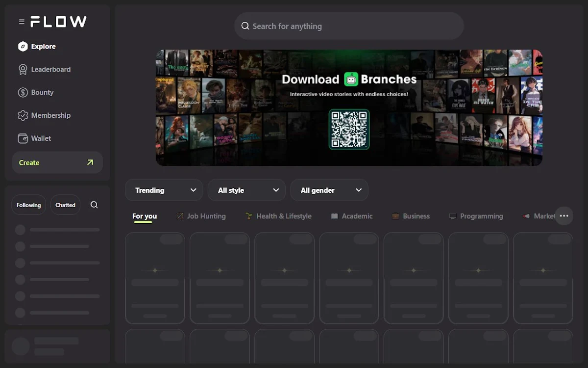The height and width of the screenshot is (368, 588).
Task: Toggle the Following filter pill
Action: (29, 205)
